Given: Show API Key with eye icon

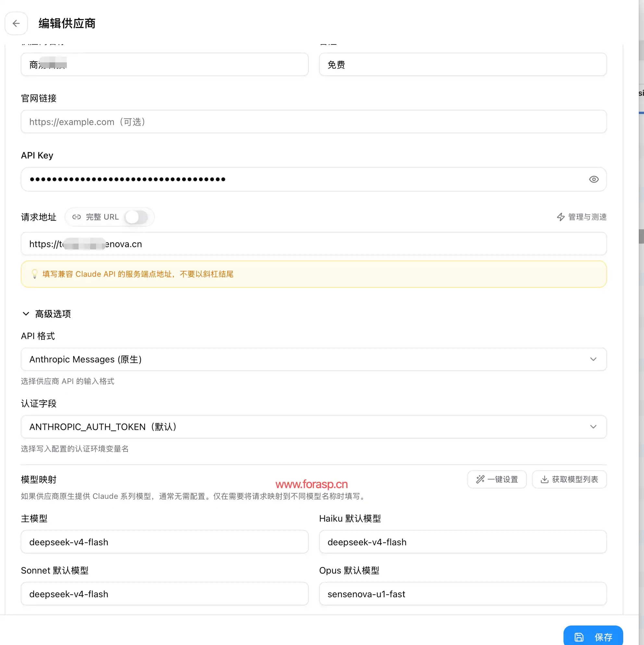Looking at the screenshot, I should click(594, 179).
